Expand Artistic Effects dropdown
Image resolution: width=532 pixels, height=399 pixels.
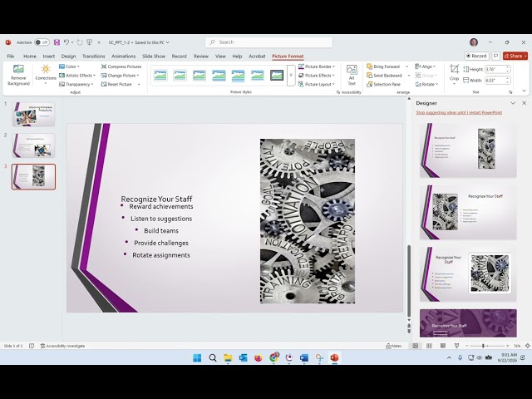pos(77,76)
